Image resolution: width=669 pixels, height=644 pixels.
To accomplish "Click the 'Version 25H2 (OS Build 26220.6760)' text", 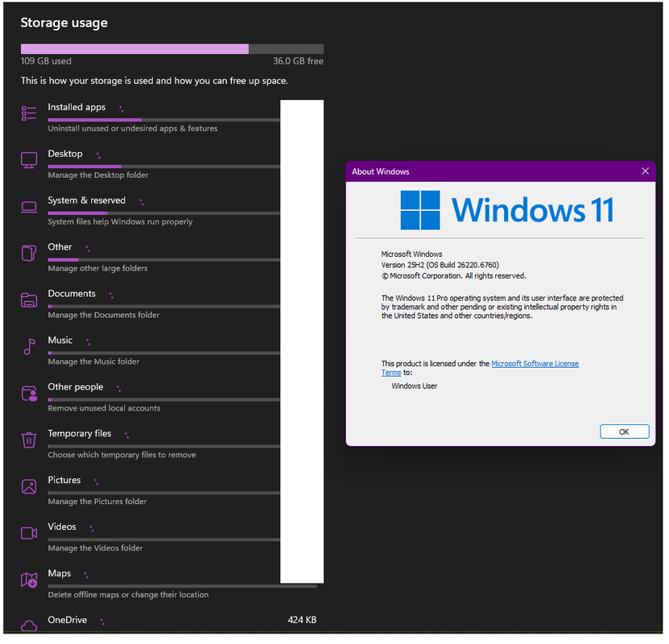I will (440, 266).
